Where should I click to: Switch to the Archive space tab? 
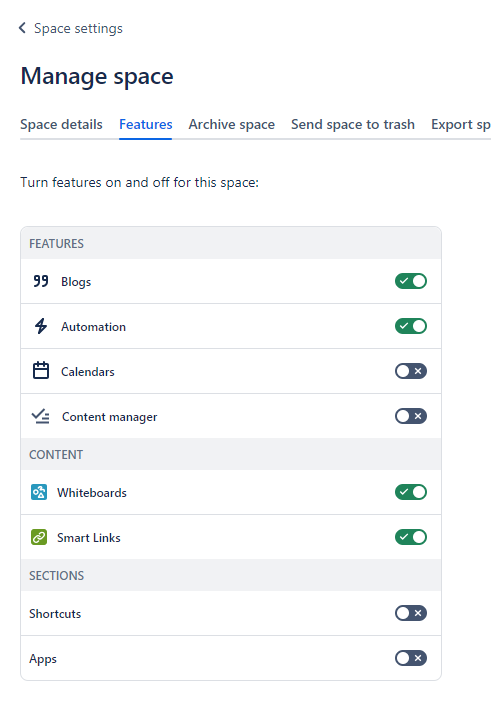pyautogui.click(x=232, y=124)
